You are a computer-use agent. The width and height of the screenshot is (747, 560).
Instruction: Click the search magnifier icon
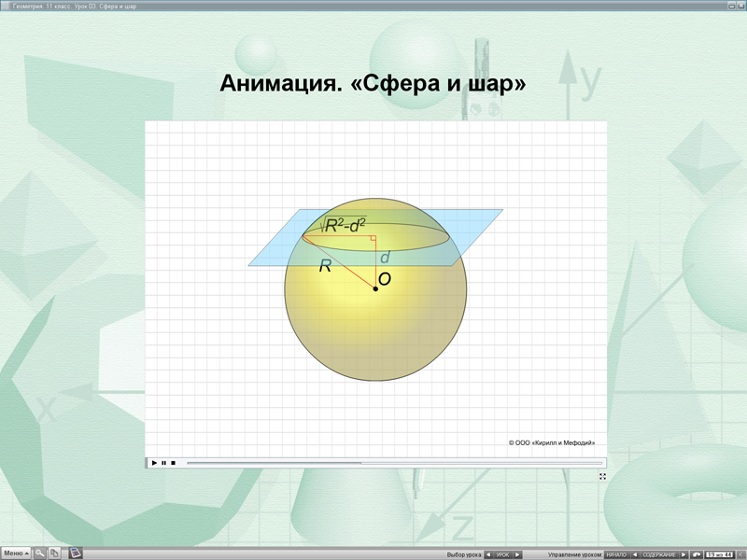click(40, 553)
